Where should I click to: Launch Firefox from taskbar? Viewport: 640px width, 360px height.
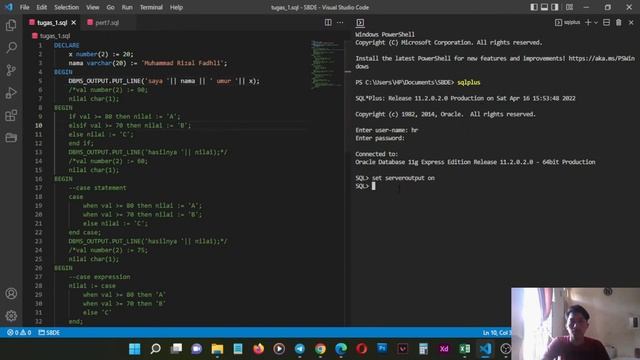pyautogui.click(x=258, y=349)
